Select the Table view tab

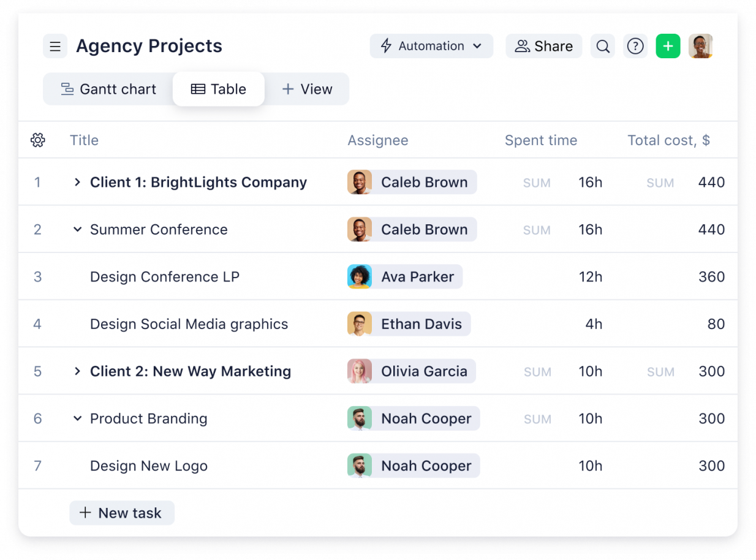click(219, 89)
